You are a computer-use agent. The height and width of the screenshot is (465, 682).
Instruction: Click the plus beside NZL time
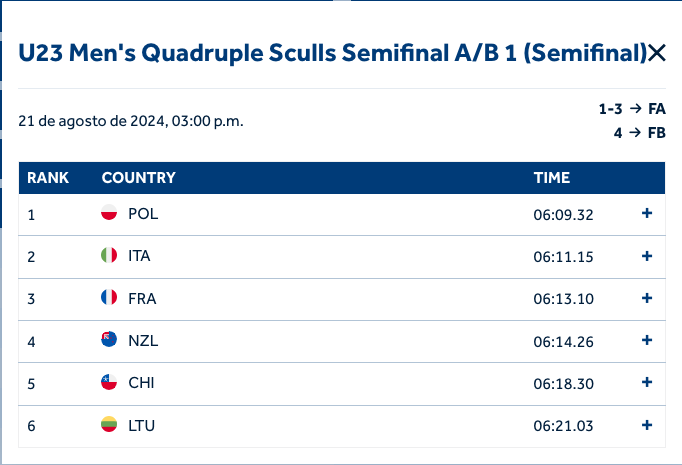647,341
